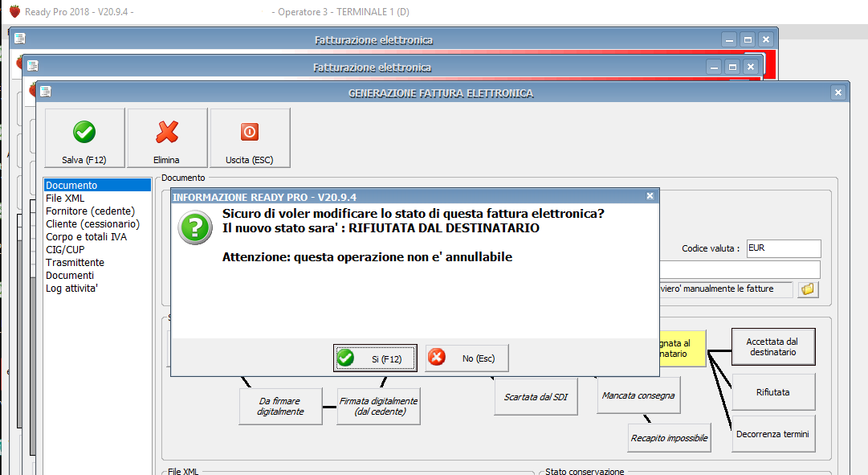Open the Log attivita' section
The height and width of the screenshot is (475, 868).
[x=97, y=289]
